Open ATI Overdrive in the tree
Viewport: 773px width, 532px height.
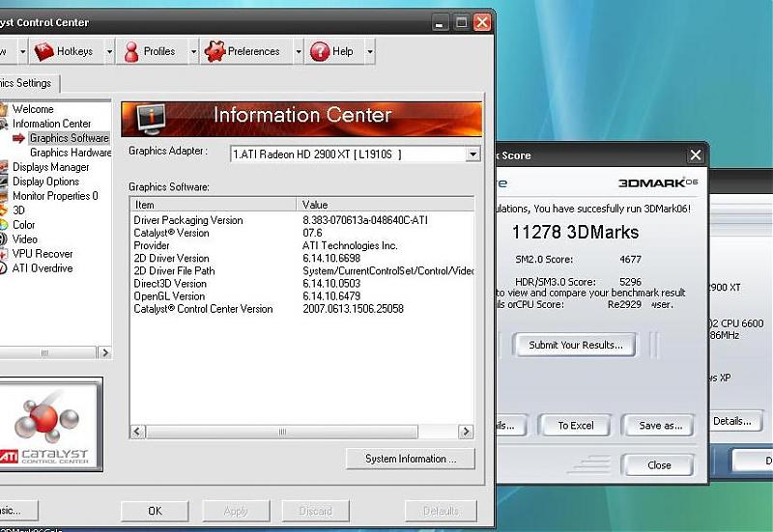(43, 268)
